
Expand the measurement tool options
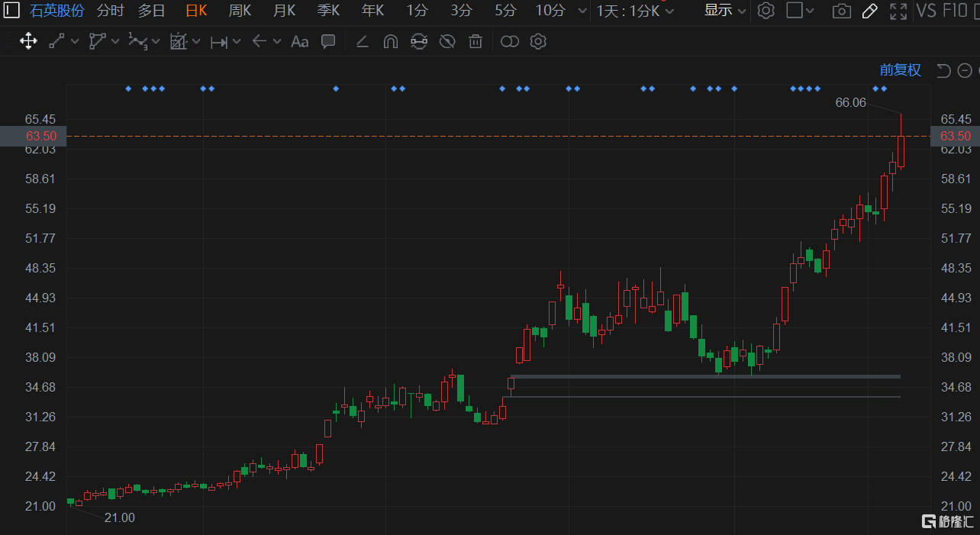point(237,41)
